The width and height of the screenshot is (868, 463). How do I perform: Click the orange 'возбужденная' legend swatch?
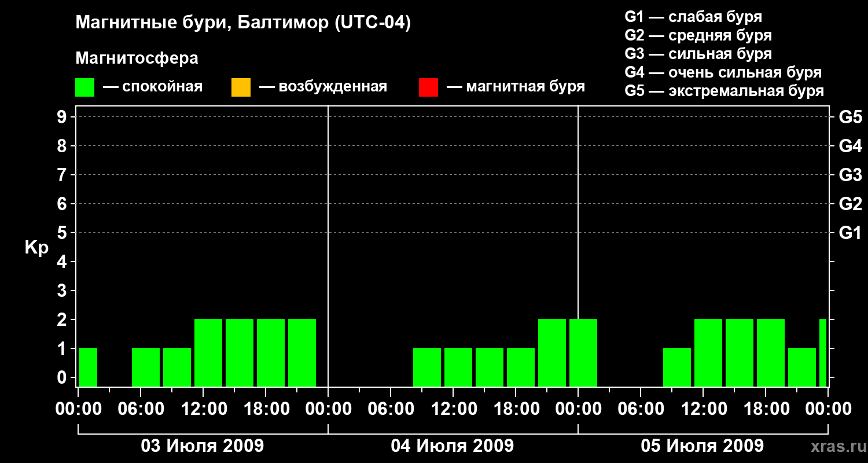pos(241,87)
